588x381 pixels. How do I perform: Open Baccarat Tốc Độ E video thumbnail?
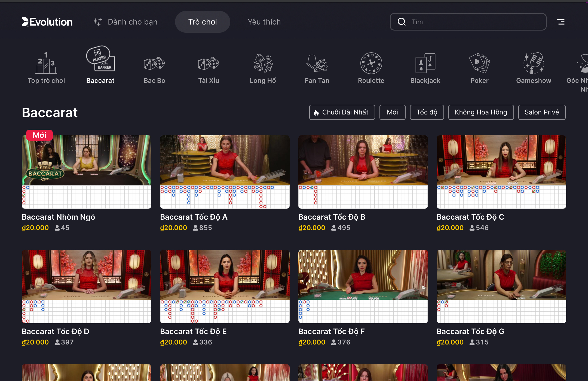tap(225, 275)
